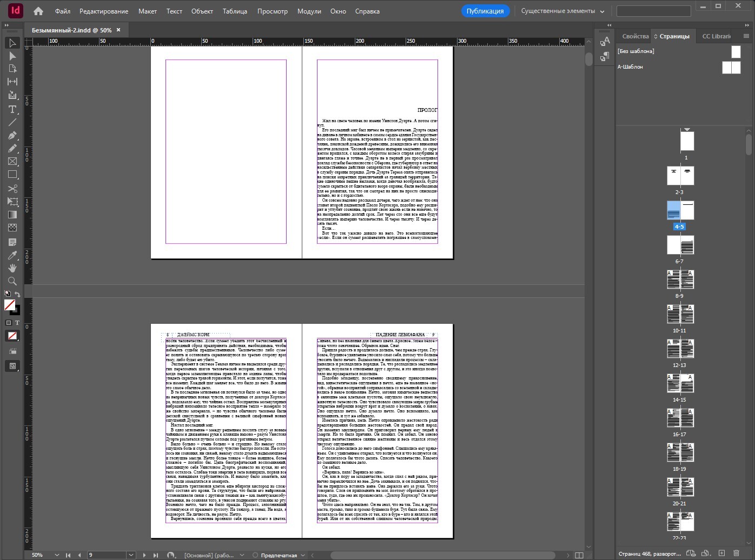Click the 'Публикация' button
755x560 pixels.
(x=485, y=11)
